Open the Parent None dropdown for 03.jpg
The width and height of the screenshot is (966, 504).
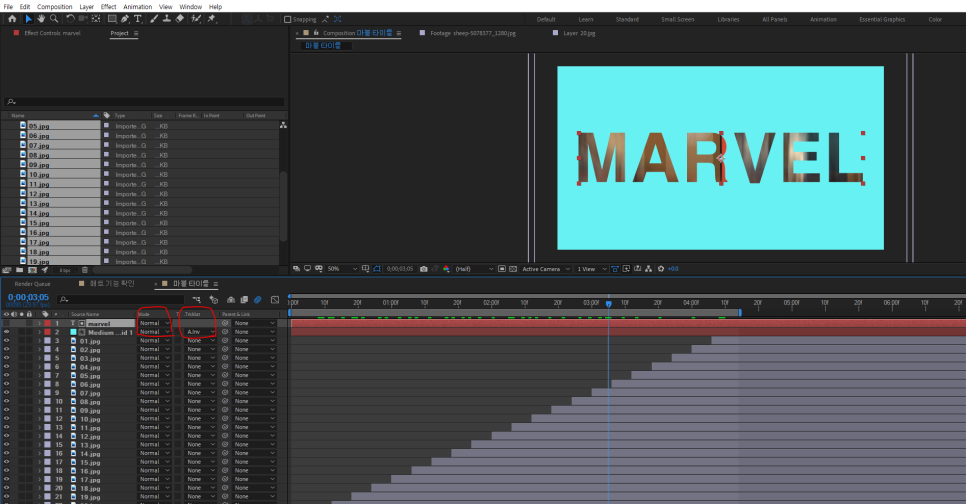(x=254, y=357)
